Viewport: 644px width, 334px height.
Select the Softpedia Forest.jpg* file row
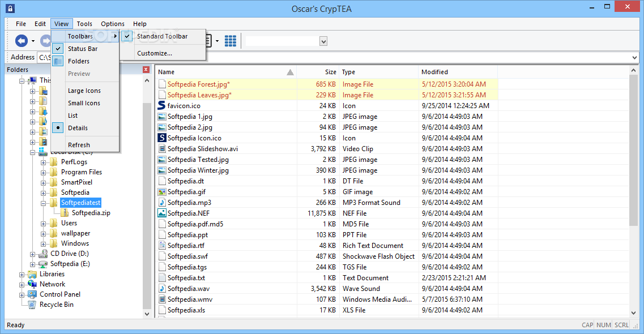[x=327, y=84]
